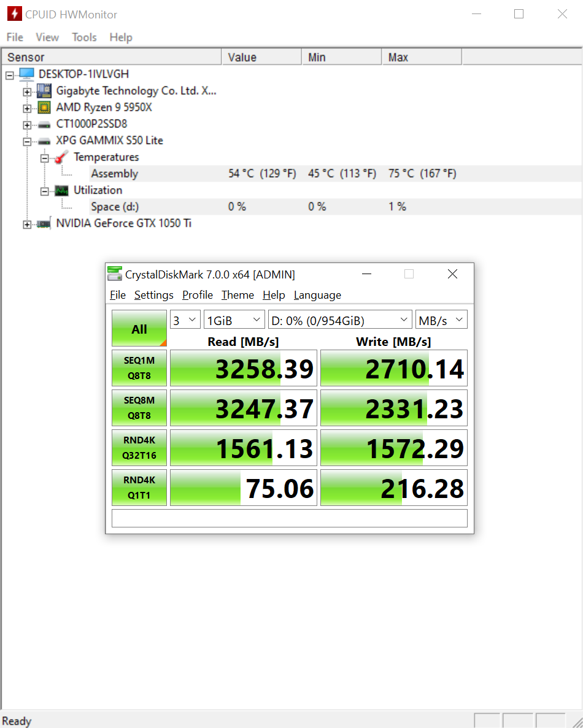Viewport: 583px width, 728px height.
Task: Maximize the HWMonitor window
Action: pyautogui.click(x=519, y=14)
